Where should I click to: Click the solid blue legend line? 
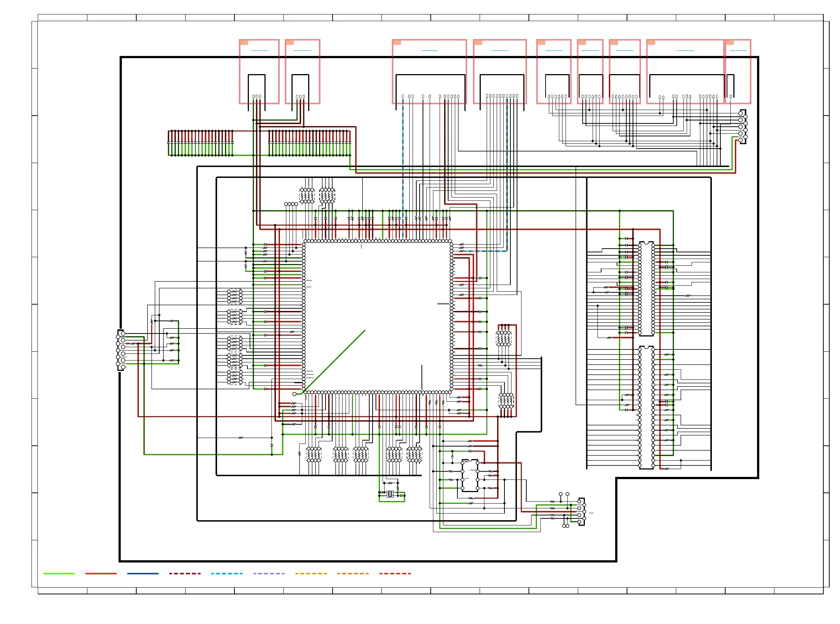143,573
